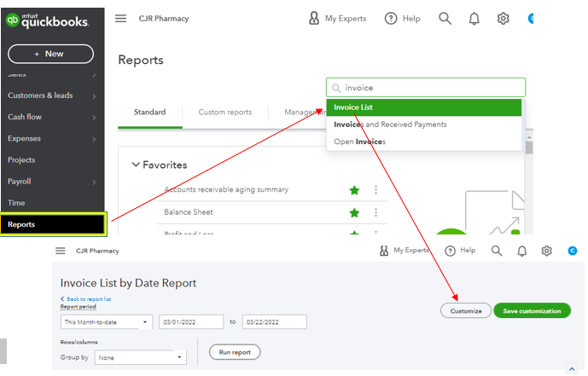This screenshot has height=376, width=588.
Task: Click the top search magnifier icon
Action: coord(445,19)
